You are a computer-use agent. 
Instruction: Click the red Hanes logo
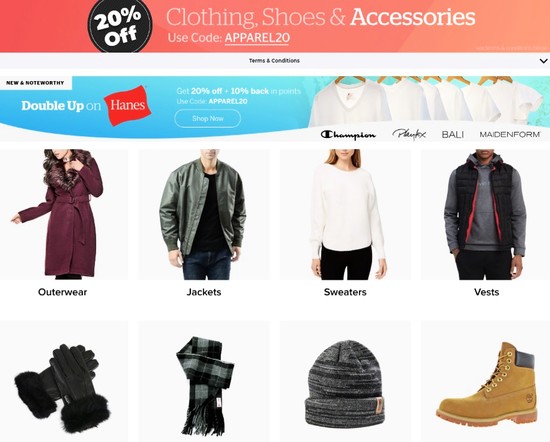(128, 105)
